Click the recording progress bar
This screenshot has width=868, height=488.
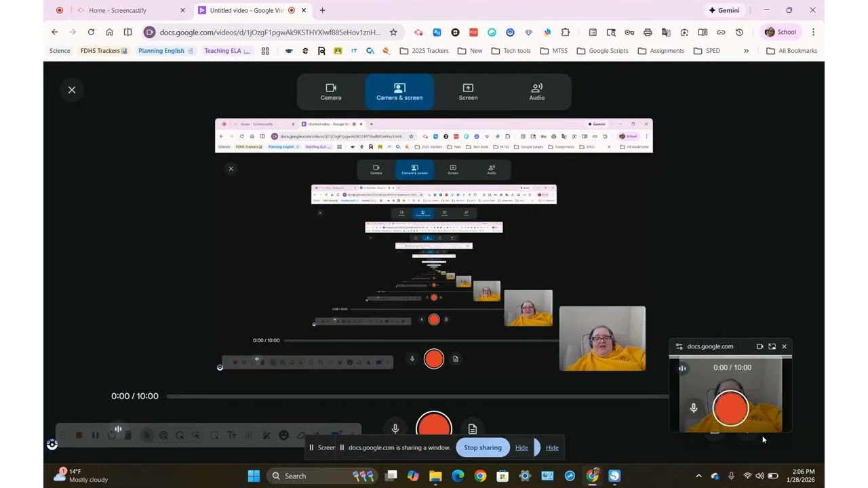point(417,396)
